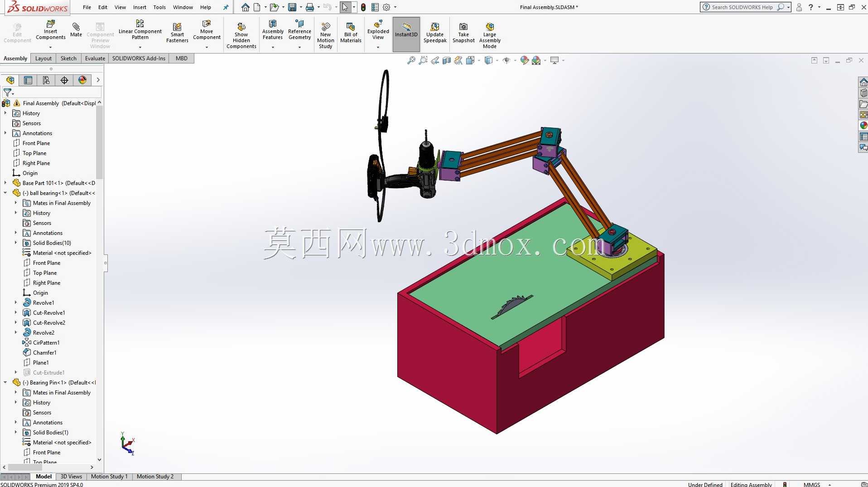Click the Insert Components tool
The image size is (868, 487).
click(x=50, y=30)
